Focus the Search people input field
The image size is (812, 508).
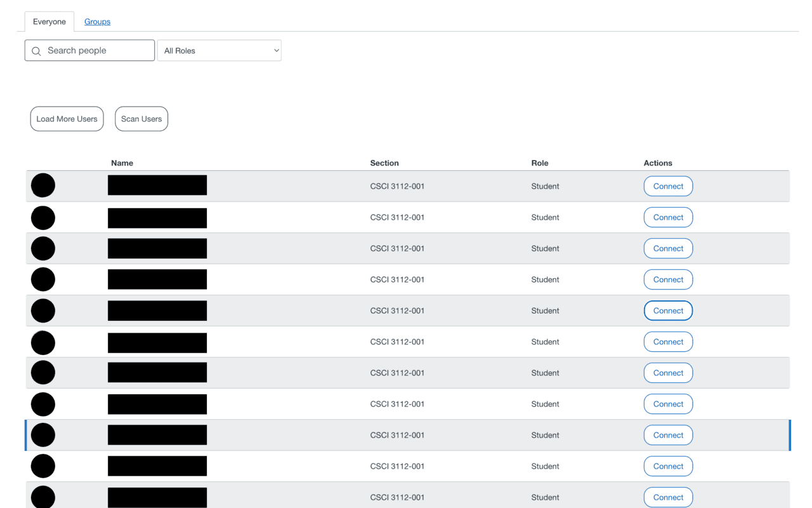point(98,51)
